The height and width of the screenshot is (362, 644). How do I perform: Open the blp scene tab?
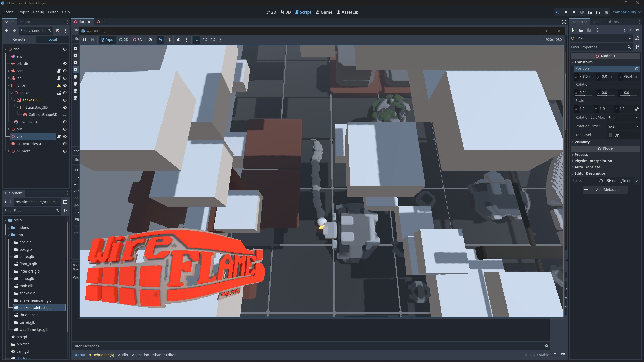102,22
